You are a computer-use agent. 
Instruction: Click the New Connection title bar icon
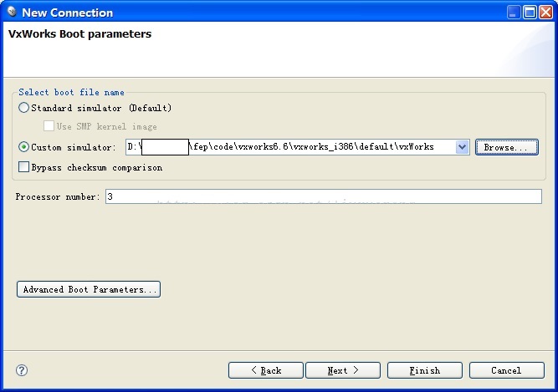coord(12,12)
